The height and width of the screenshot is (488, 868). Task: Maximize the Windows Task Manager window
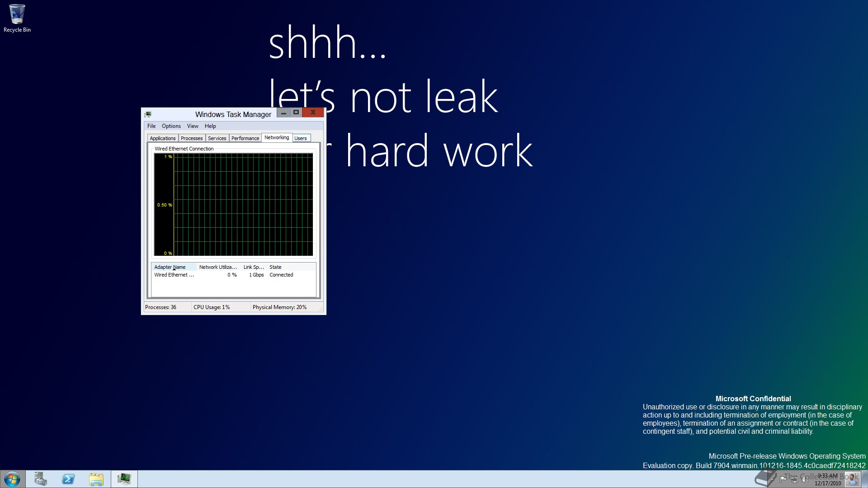[x=296, y=113]
